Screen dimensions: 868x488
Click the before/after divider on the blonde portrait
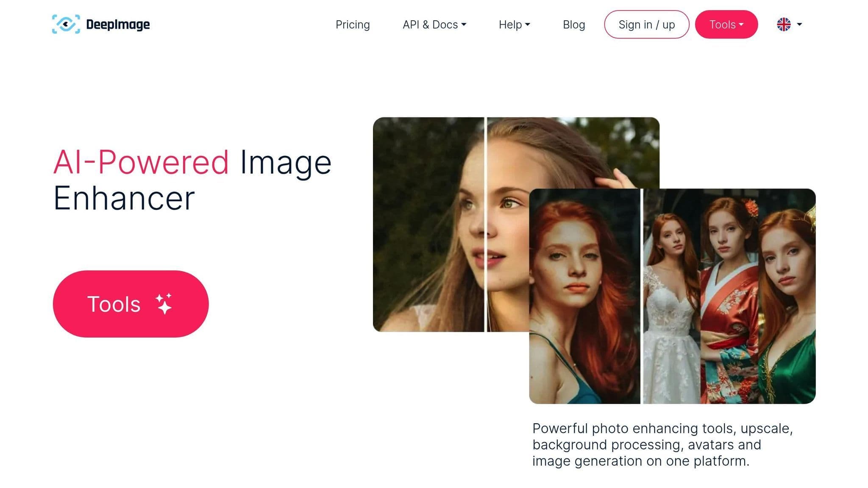[486, 225]
